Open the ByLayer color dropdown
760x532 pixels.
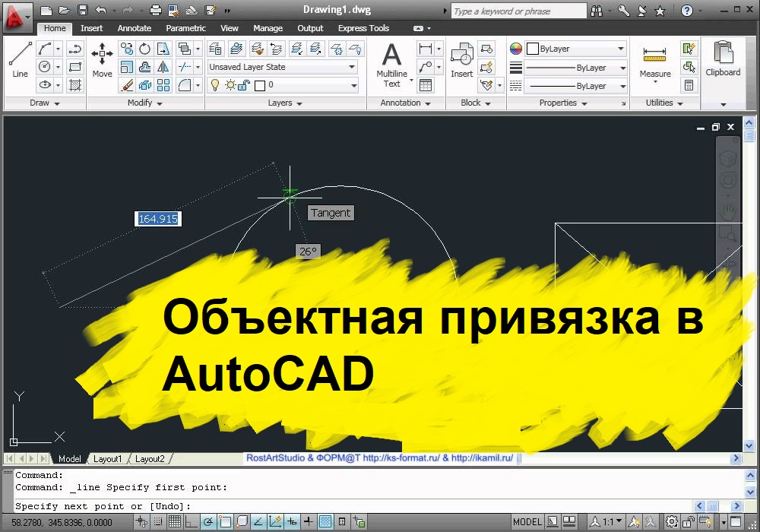pos(576,49)
